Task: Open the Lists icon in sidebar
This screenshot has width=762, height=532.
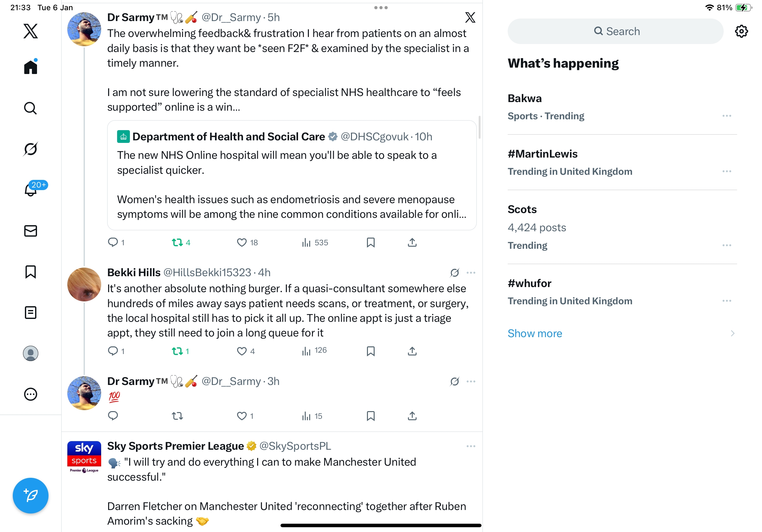Action: tap(31, 313)
